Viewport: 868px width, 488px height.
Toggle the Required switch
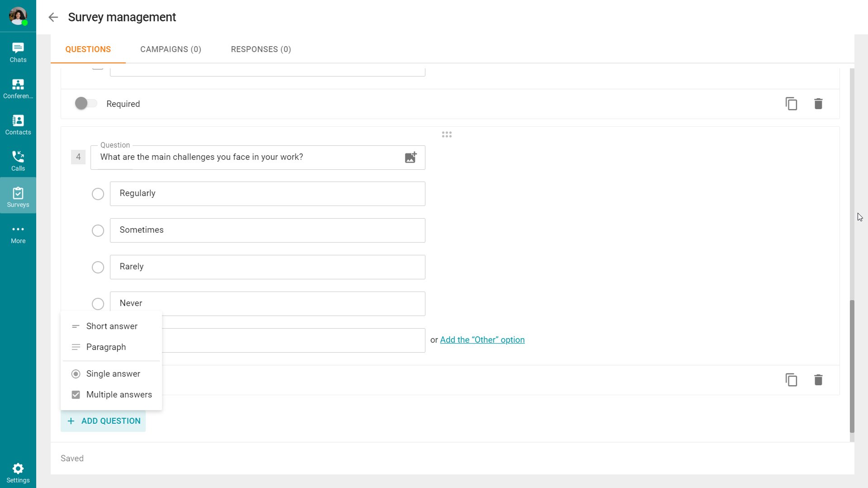pos(86,104)
